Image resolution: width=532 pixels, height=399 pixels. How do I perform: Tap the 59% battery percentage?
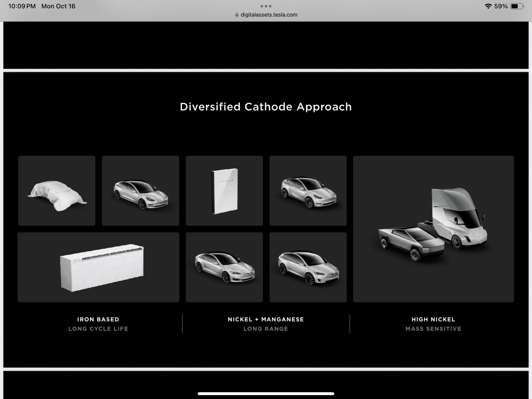(x=501, y=6)
